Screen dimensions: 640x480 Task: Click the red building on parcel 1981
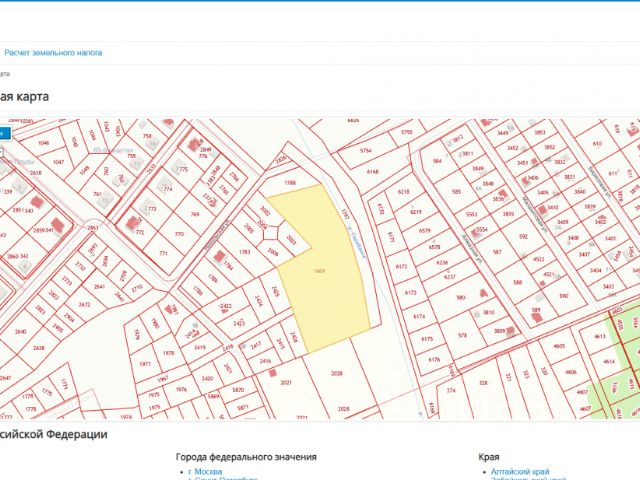(x=169, y=308)
